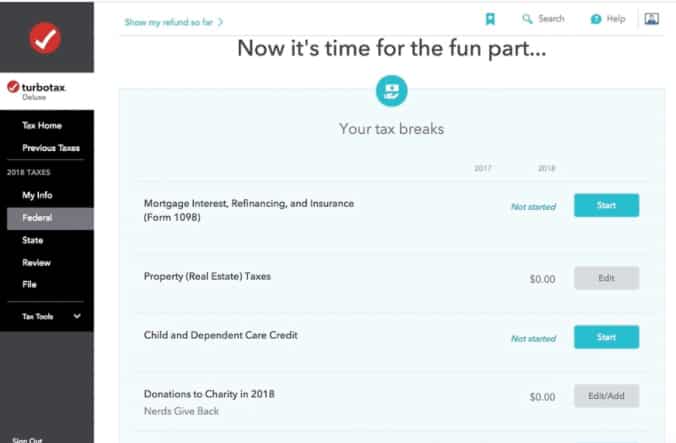
Task: Select My Info section
Action: (x=37, y=195)
